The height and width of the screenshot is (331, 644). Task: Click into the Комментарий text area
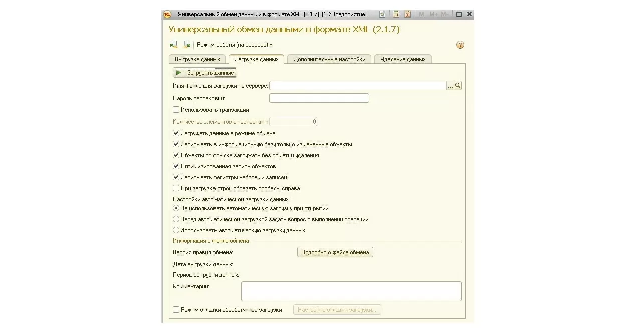tap(351, 291)
